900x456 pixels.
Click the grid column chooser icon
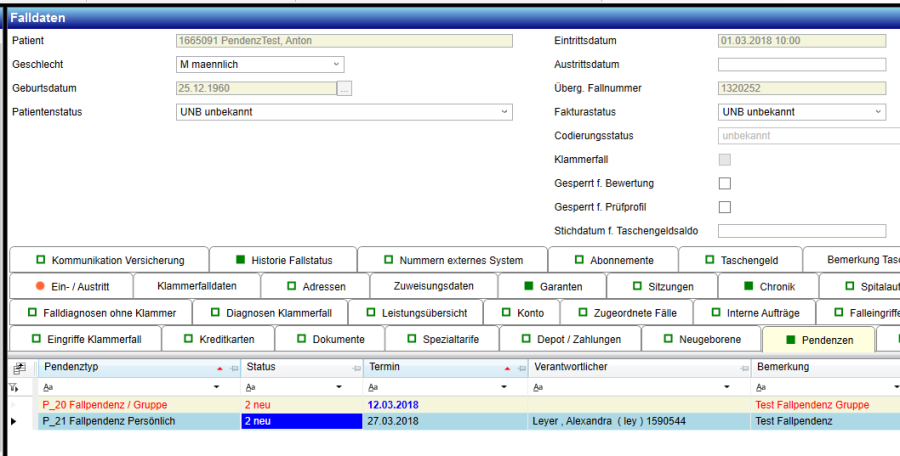[x=17, y=368]
